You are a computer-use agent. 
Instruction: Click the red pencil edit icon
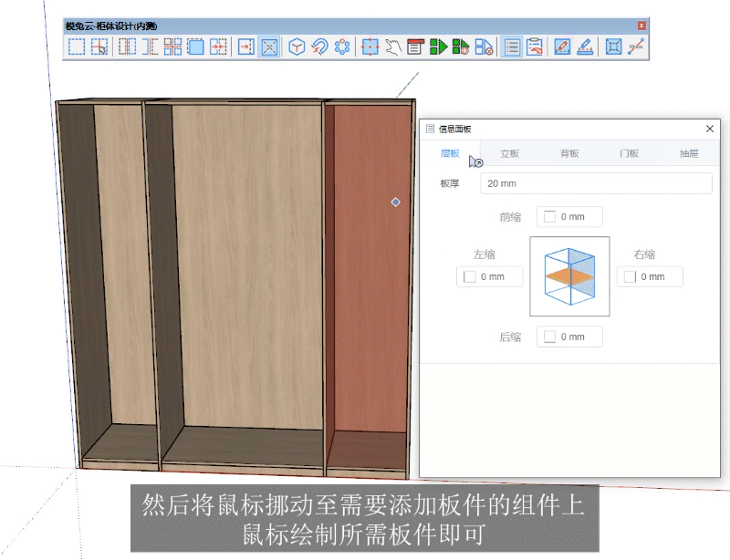[563, 47]
